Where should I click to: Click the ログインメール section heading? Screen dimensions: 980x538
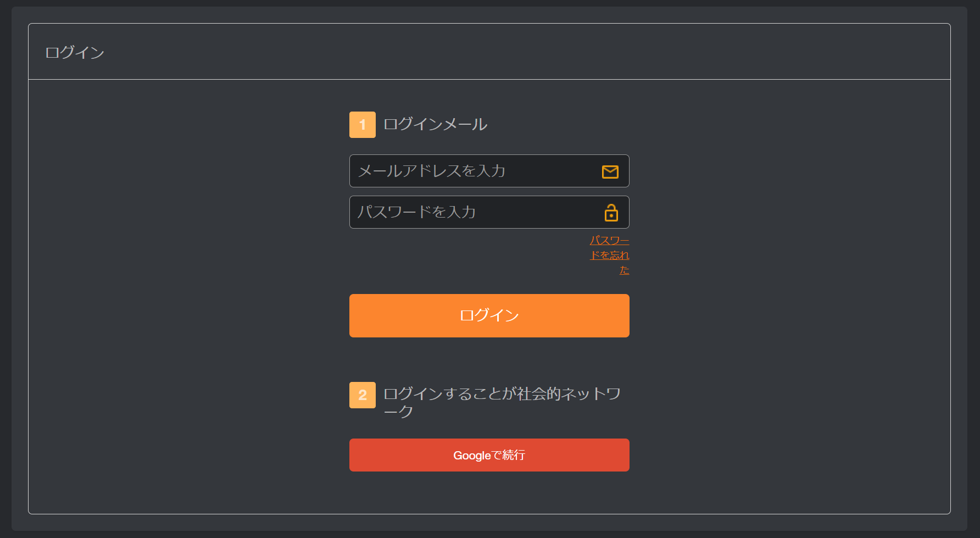click(435, 124)
